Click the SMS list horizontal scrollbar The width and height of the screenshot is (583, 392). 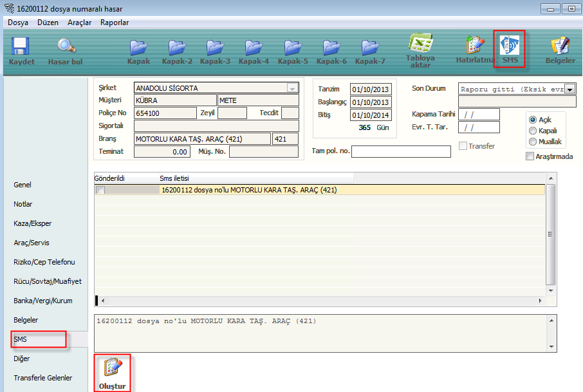(322, 301)
